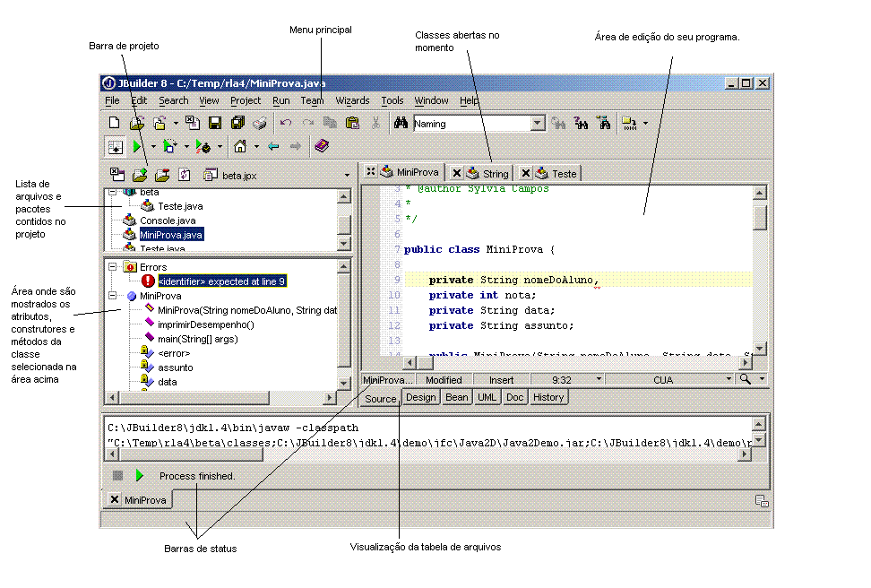Open the File menu
This screenshot has height=588, width=871.
pyautogui.click(x=112, y=100)
